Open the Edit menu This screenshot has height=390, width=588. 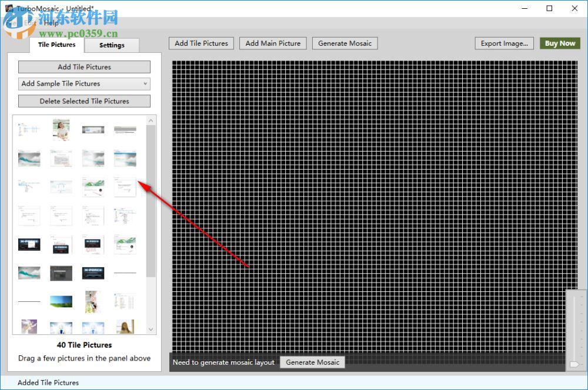pos(29,23)
